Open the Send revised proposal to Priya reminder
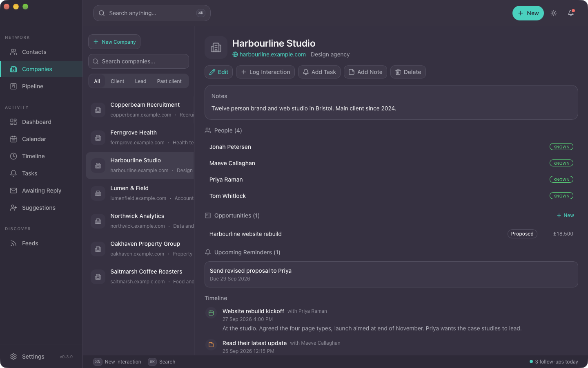The width and height of the screenshot is (588, 368). (x=391, y=274)
